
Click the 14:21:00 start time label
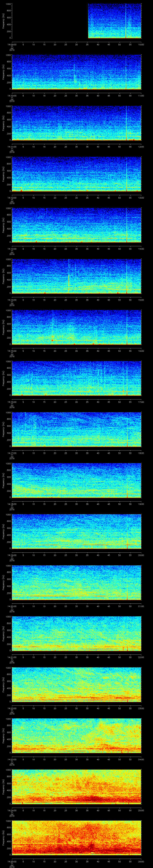click(x=12, y=657)
